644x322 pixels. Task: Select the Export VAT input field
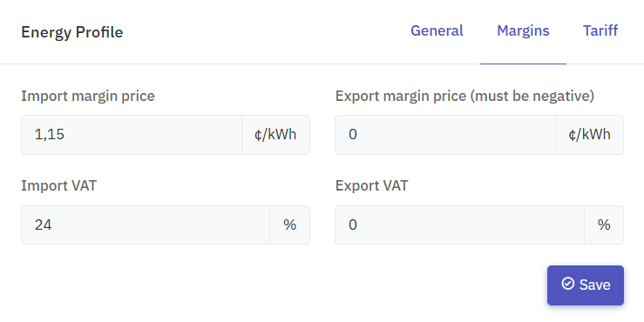pyautogui.click(x=459, y=225)
